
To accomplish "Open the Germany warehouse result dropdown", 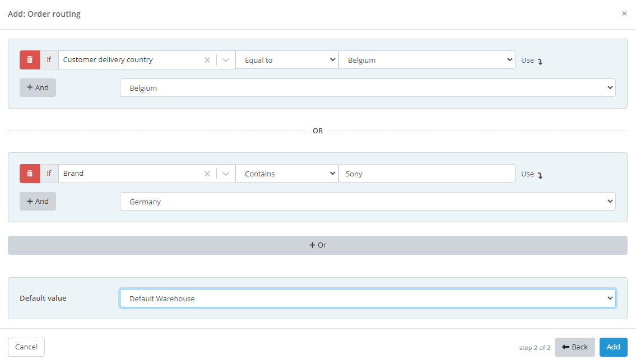I will [x=368, y=202].
